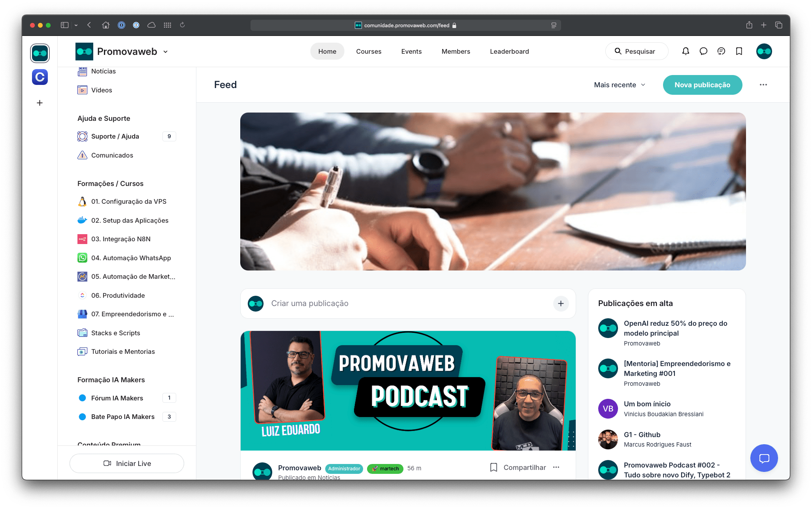
Task: Click the Comunicados megaphone icon
Action: coord(82,155)
